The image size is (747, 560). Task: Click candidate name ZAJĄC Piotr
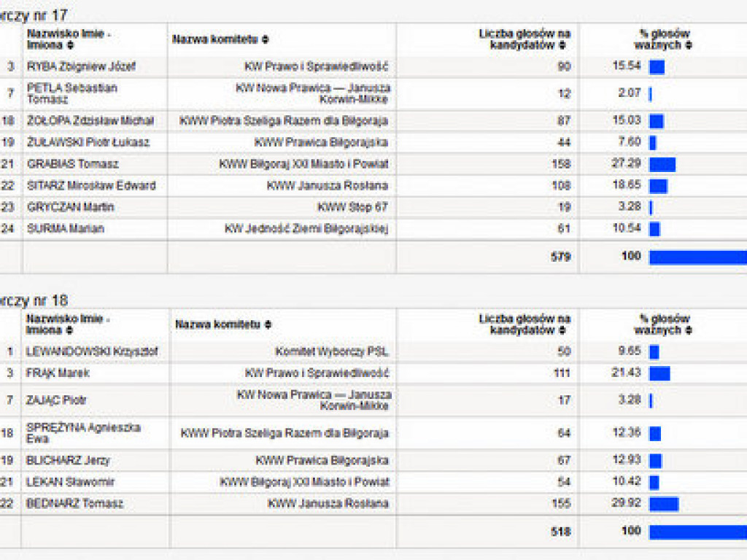[x=56, y=400]
